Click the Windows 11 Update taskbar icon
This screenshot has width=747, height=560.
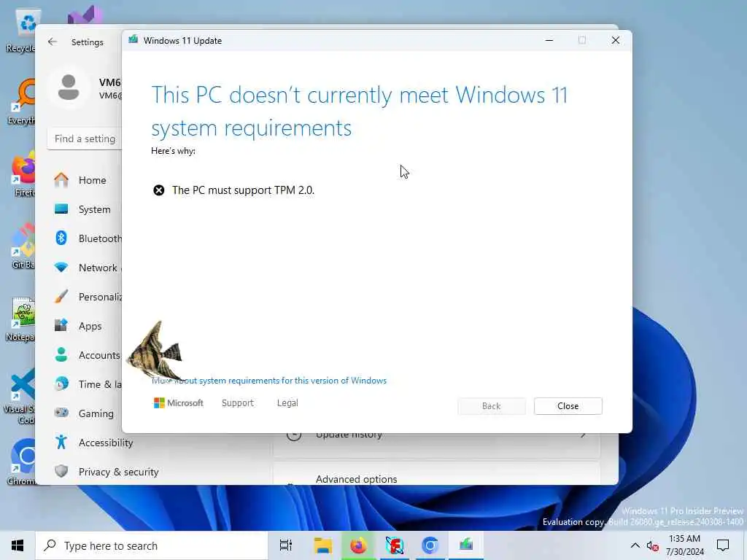coord(466,545)
